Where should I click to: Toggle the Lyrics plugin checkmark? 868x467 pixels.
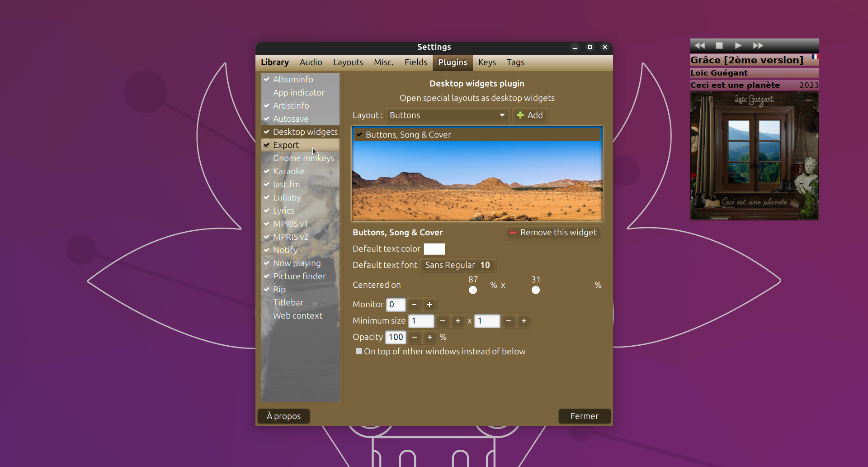(267, 210)
